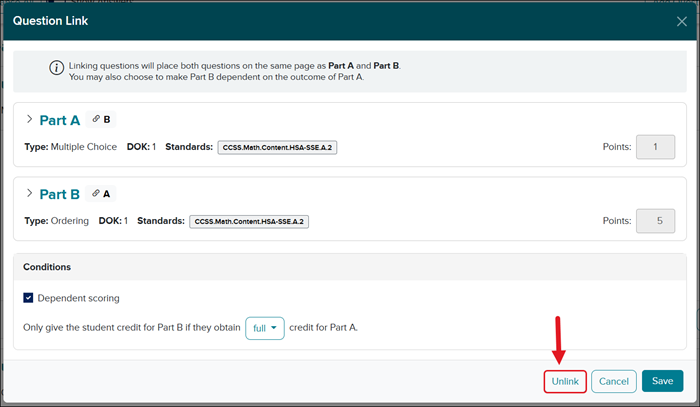
Task: Click the Part A Points field
Action: click(655, 147)
